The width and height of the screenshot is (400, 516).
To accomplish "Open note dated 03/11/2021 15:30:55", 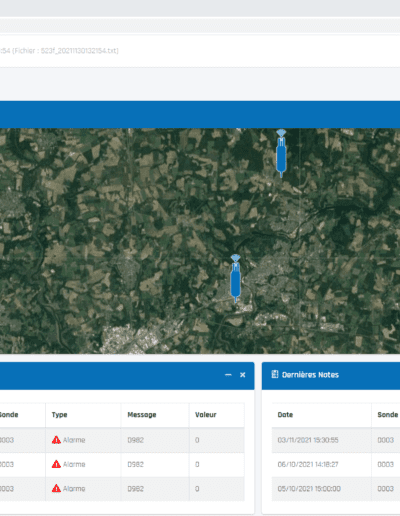I will click(x=308, y=440).
